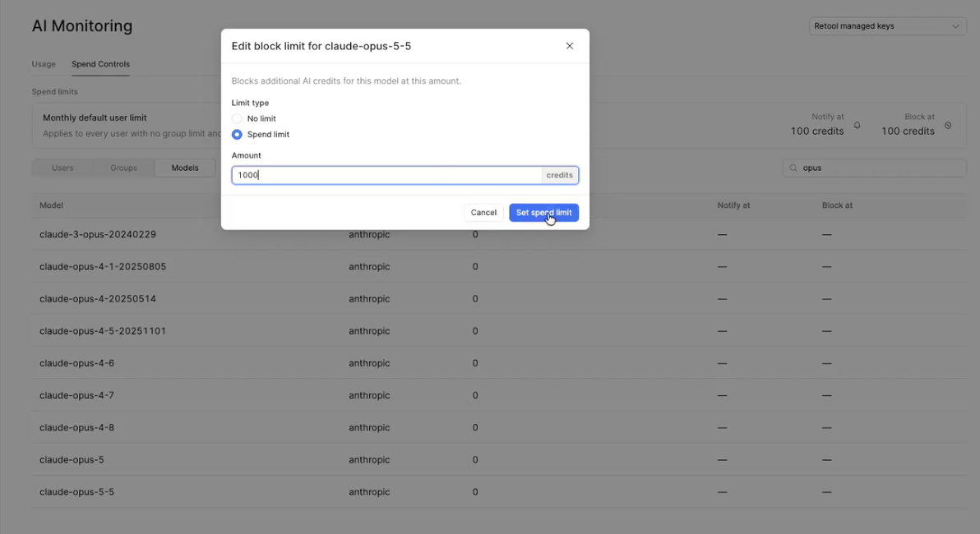980x534 pixels.
Task: Select the No limit radio option
Action: point(237,118)
